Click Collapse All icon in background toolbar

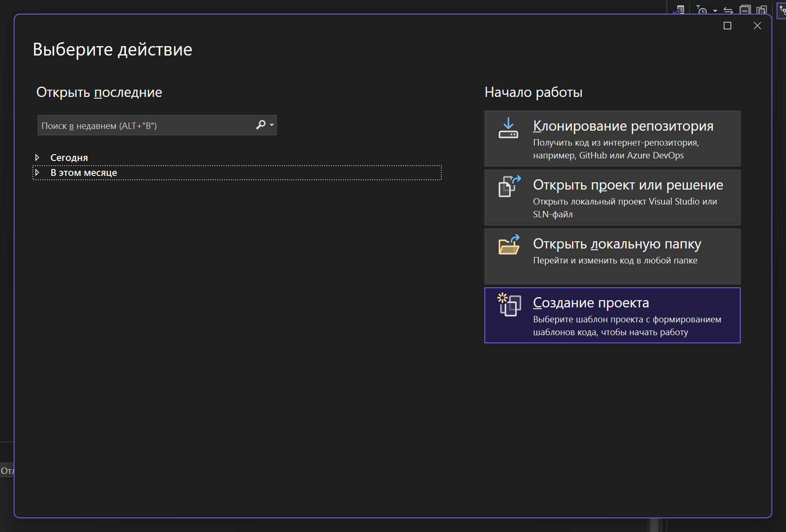[745, 9]
